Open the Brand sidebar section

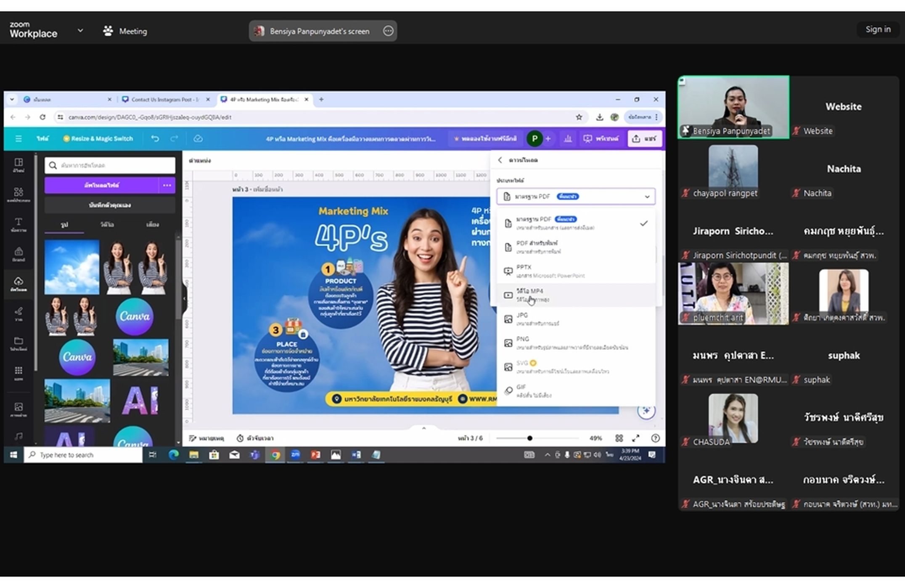(x=19, y=254)
